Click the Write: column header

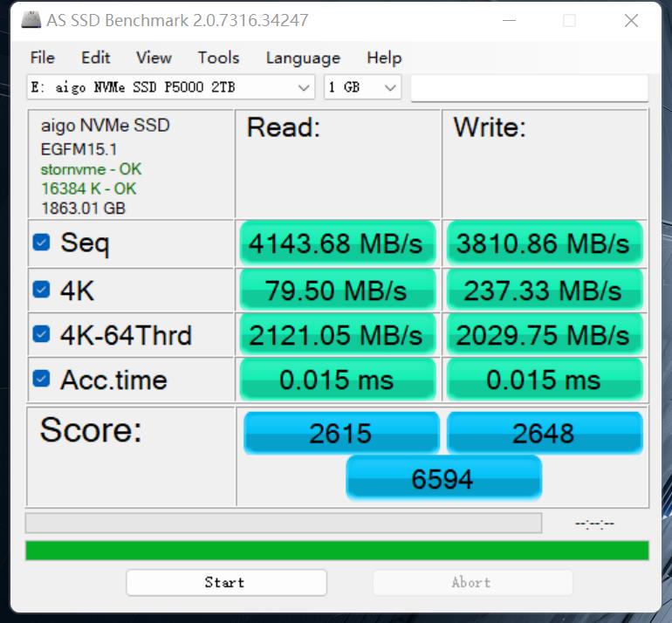pyautogui.click(x=490, y=127)
